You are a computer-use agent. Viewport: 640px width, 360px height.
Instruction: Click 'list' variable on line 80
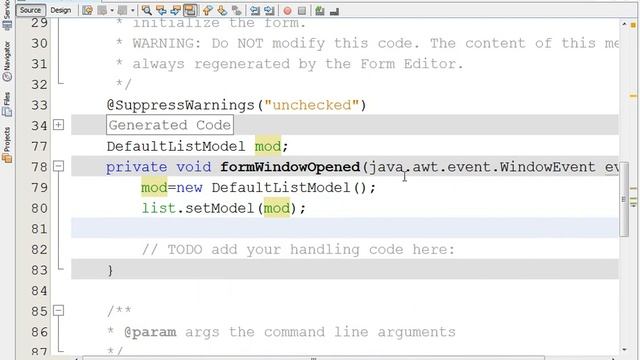click(158, 208)
